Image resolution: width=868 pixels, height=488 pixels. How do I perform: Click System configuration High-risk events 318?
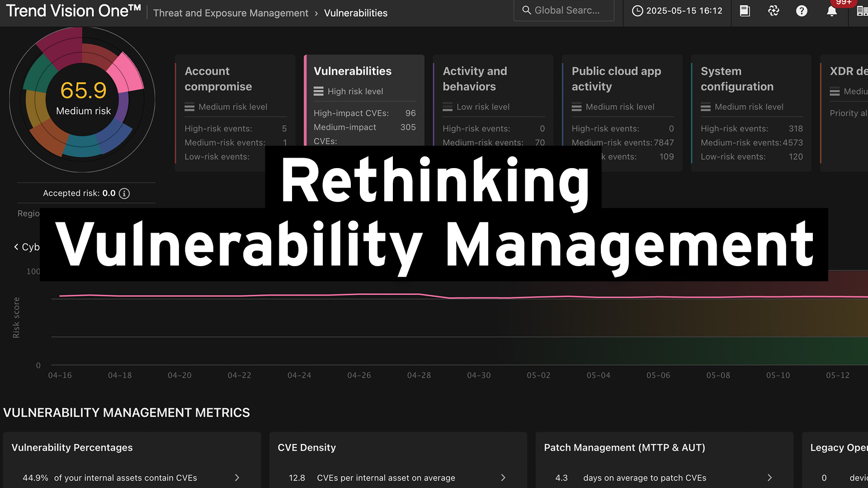[796, 128]
